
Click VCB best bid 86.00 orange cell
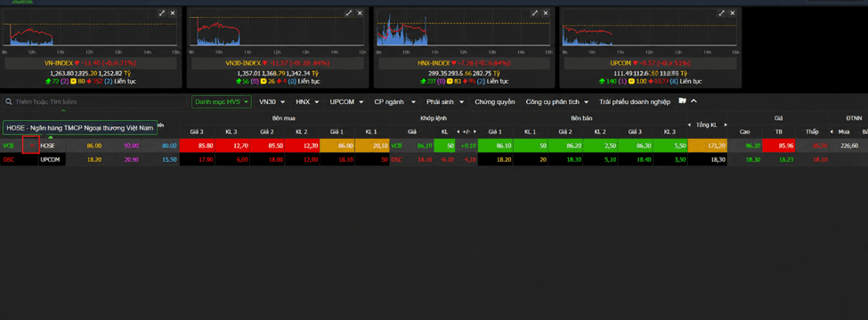tap(337, 146)
